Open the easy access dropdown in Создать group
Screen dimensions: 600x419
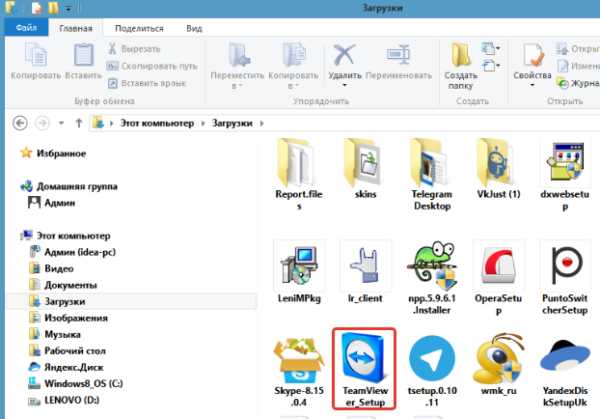pyautogui.click(x=491, y=66)
